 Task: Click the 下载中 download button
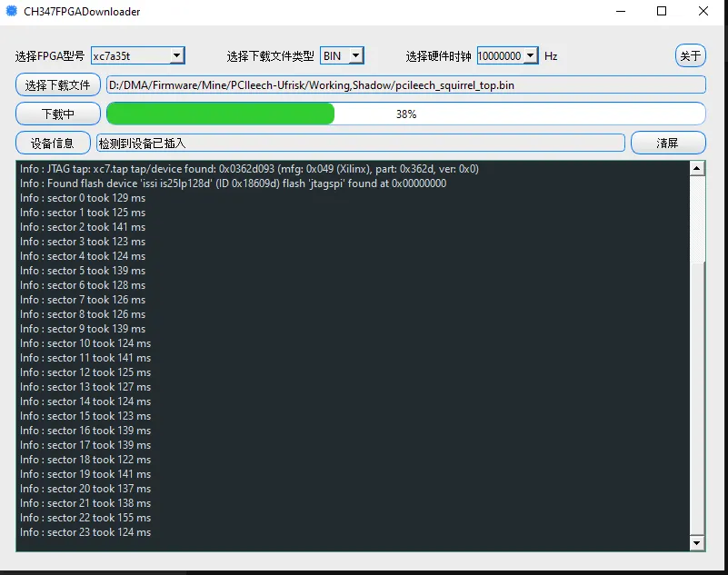(x=58, y=114)
